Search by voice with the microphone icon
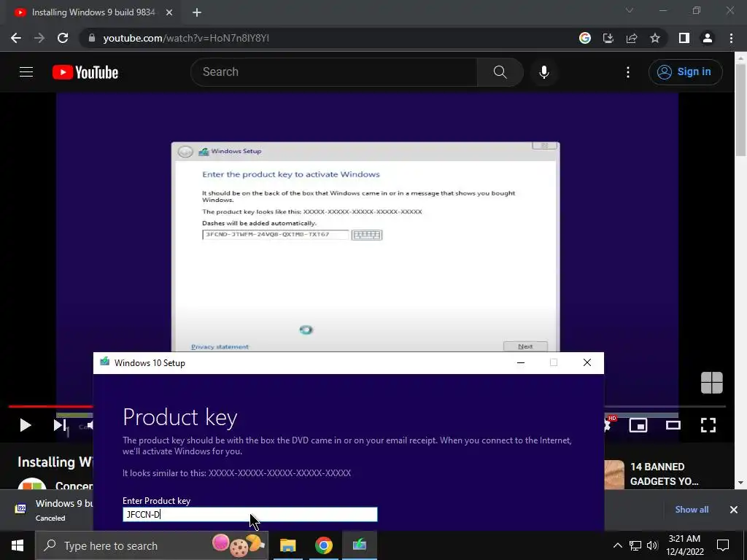Viewport: 747px width, 560px height. (x=544, y=72)
